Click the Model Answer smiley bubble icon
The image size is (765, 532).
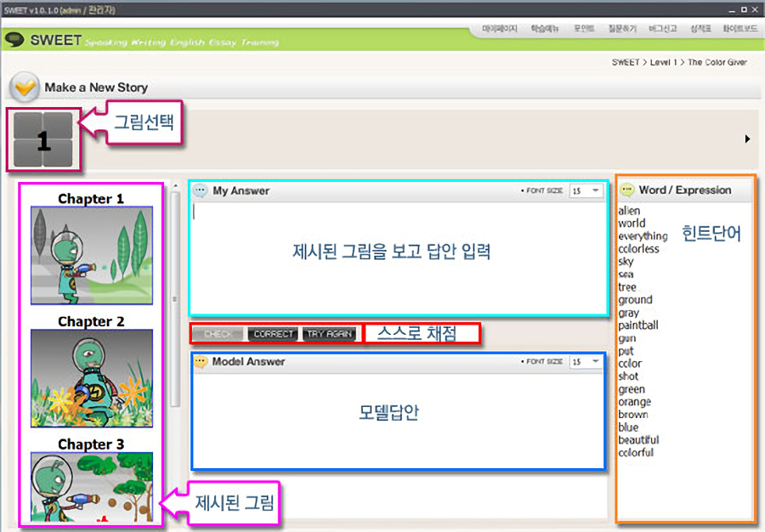coord(201,361)
